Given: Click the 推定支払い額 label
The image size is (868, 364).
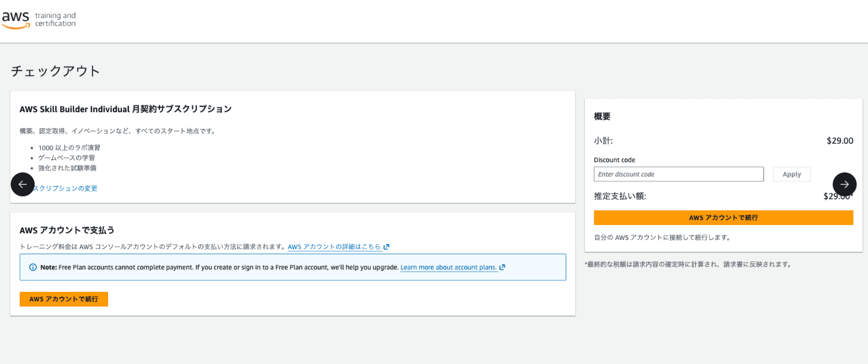Looking at the screenshot, I should pyautogui.click(x=620, y=196).
